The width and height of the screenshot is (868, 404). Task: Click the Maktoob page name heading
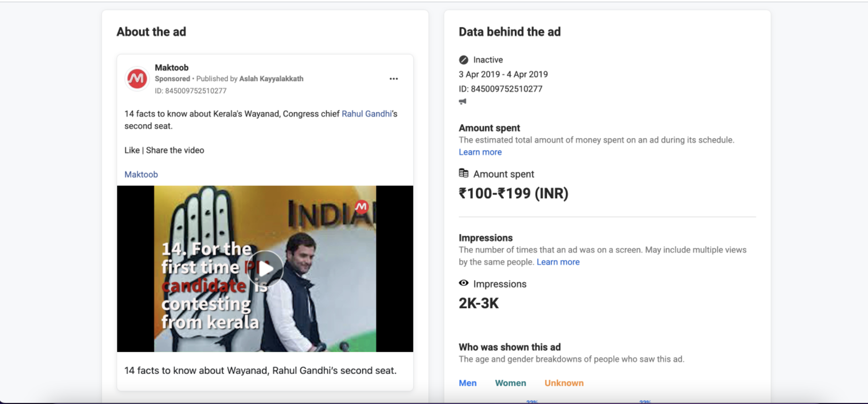click(x=172, y=67)
